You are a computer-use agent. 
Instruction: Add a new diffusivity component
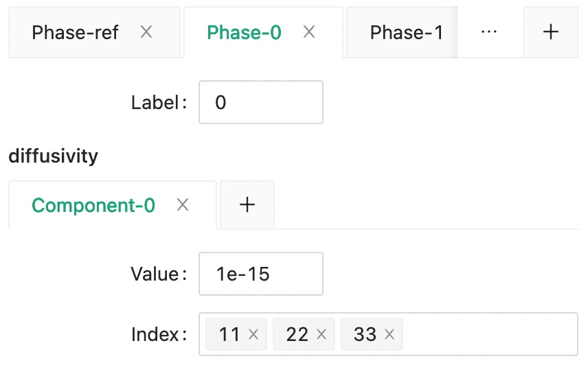247,205
